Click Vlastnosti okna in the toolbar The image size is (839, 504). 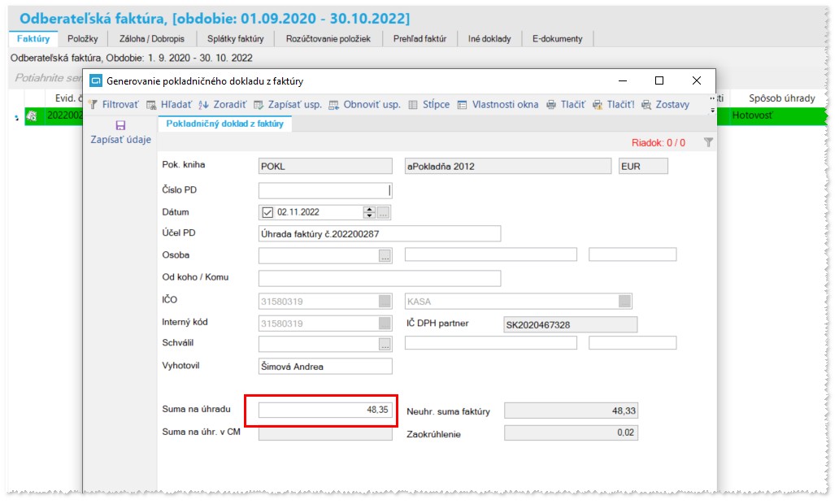coord(505,105)
